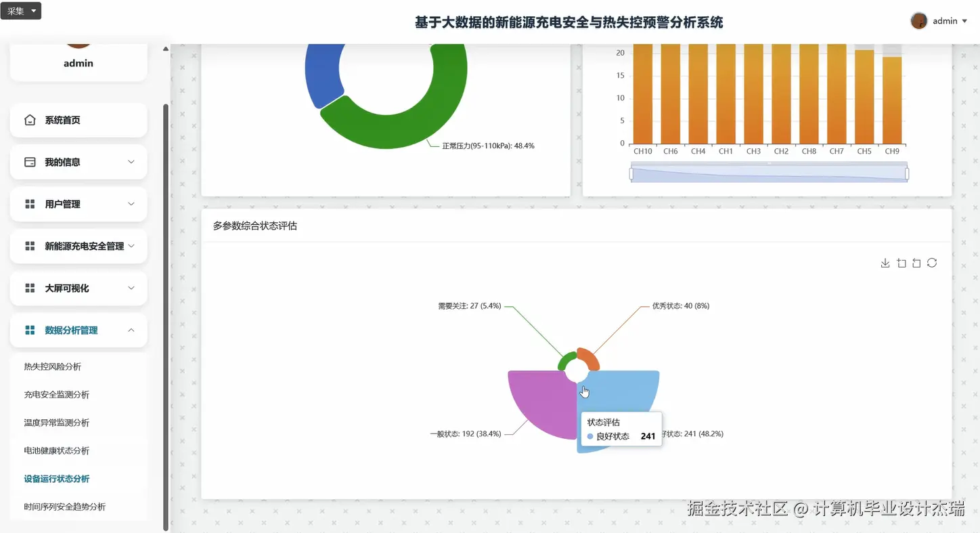The height and width of the screenshot is (533, 980).
Task: Expand the 我的信息 menu chevron
Action: click(131, 162)
